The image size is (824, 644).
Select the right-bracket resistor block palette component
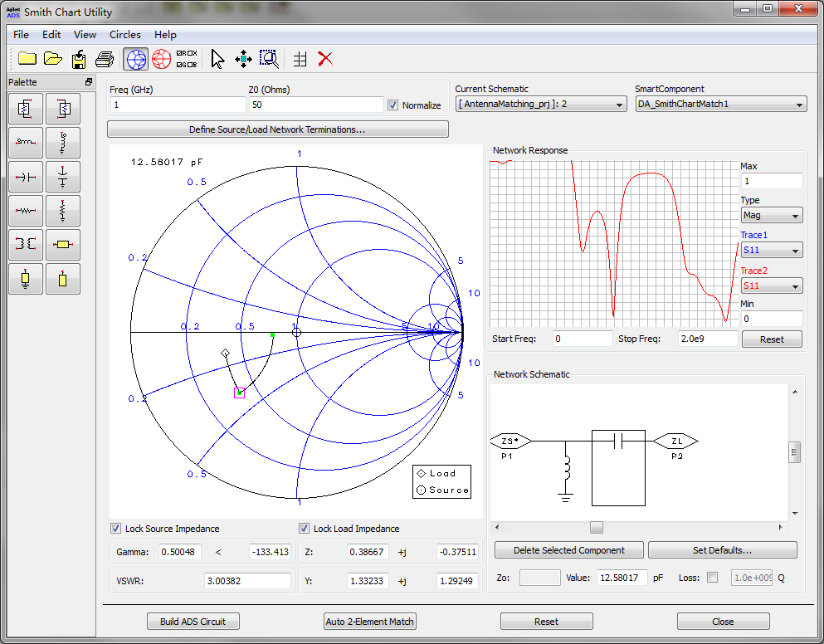tap(63, 109)
